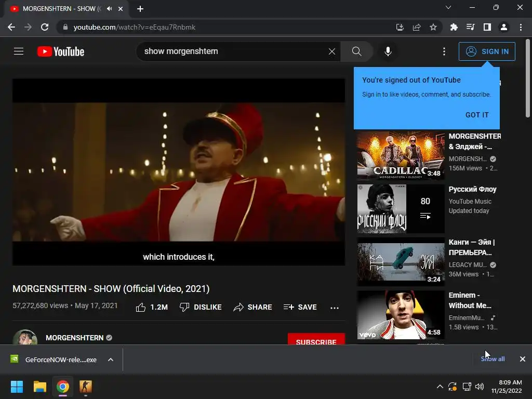Open the Eminem Without Me thumbnail
The image size is (532, 399).
point(401,315)
